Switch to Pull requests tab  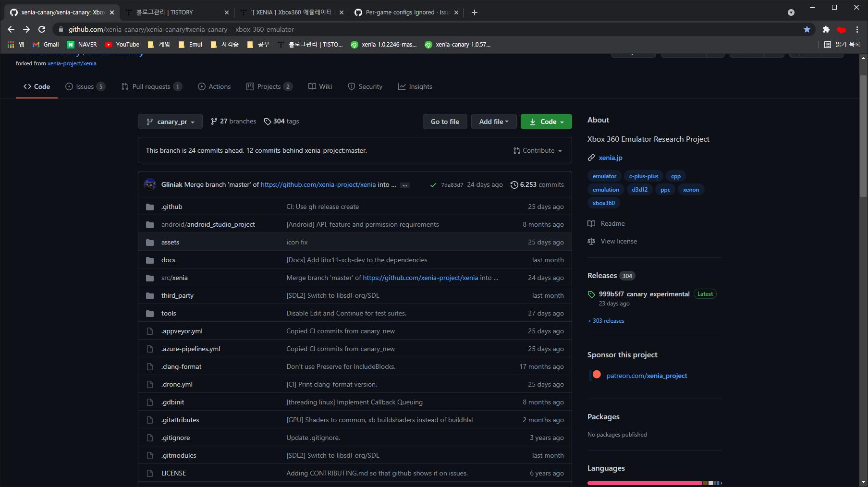[151, 86]
